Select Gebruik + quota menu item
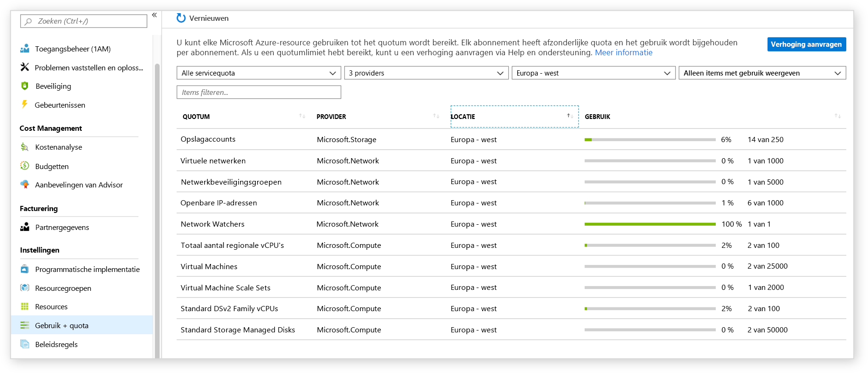The image size is (868, 373). (x=81, y=325)
